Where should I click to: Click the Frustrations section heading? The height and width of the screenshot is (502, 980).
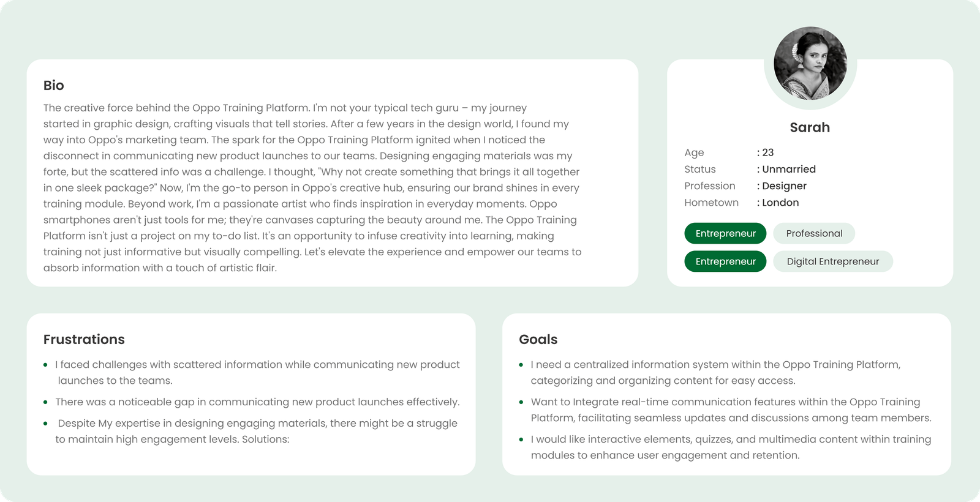pos(84,339)
